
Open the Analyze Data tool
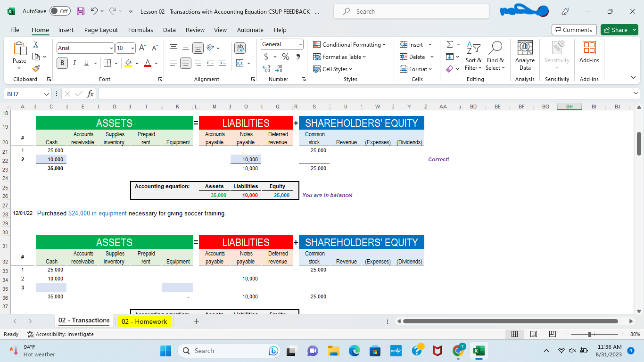525,56
